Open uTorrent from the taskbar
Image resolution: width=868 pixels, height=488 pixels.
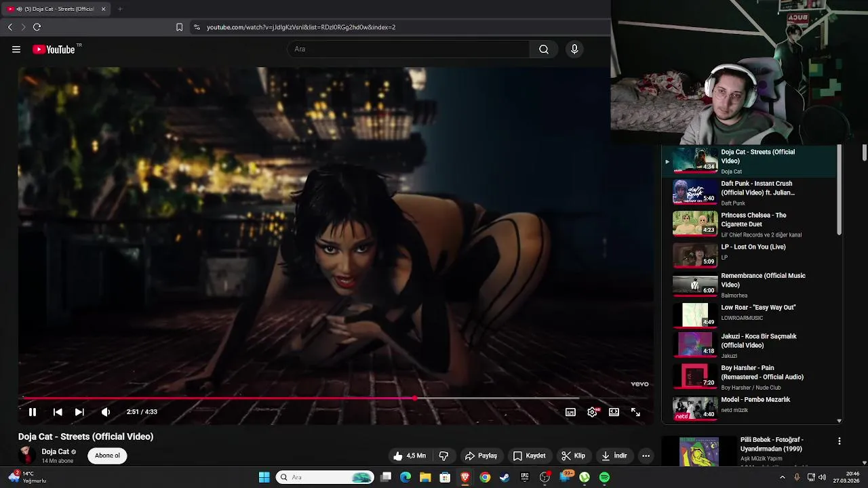pyautogui.click(x=584, y=477)
